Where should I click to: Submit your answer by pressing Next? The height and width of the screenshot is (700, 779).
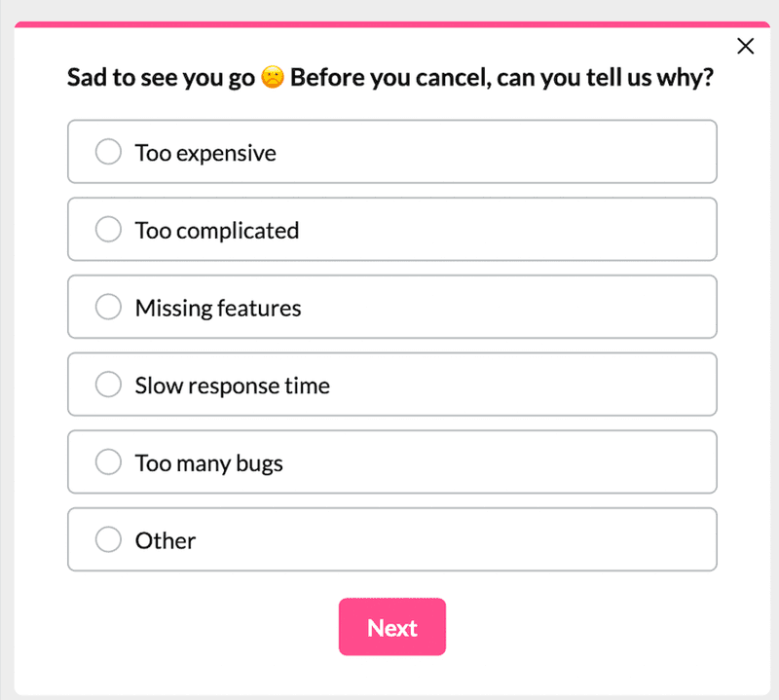tap(391, 627)
